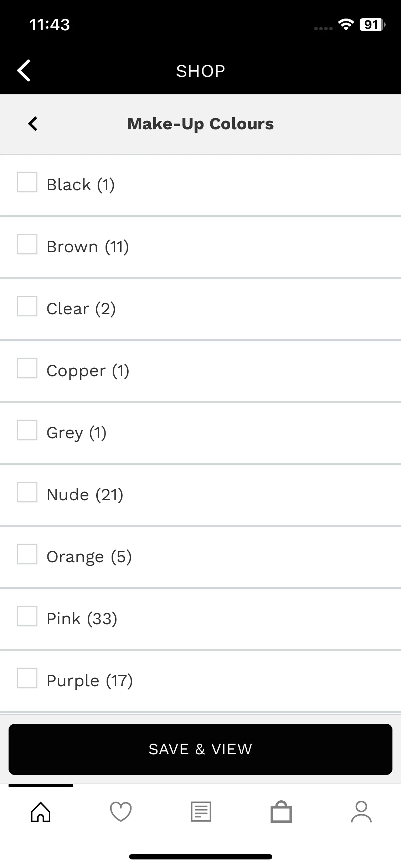Enable the Purple colour checkbox
Viewport: 401px width, 868px height.
tap(27, 678)
